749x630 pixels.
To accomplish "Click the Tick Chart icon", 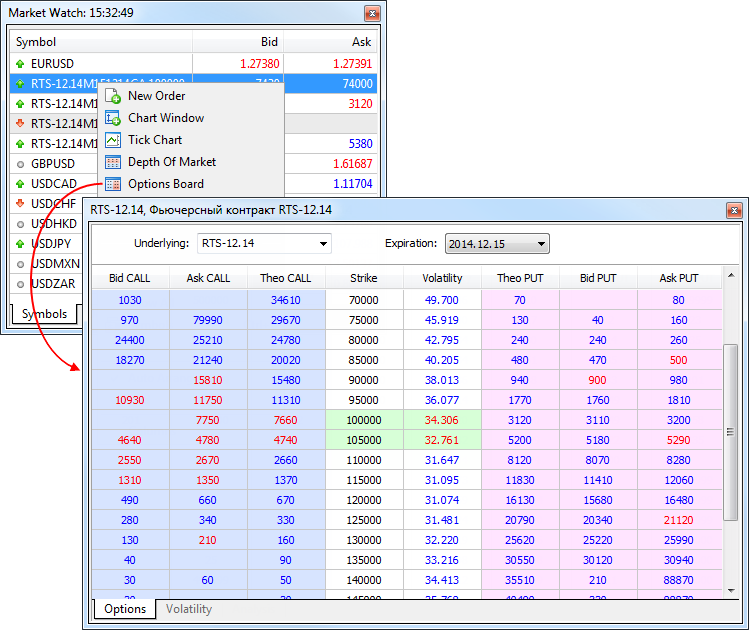I will 112,140.
